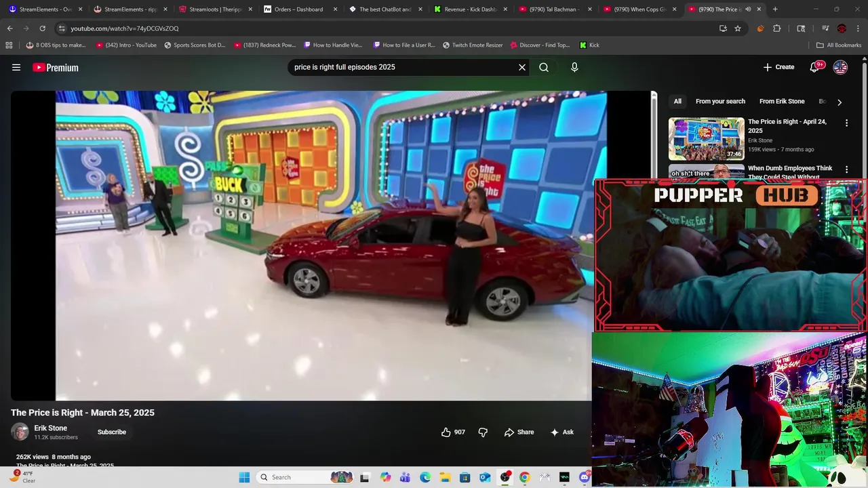
Task: Open Chrome extensions puzzle menu
Action: click(777, 28)
